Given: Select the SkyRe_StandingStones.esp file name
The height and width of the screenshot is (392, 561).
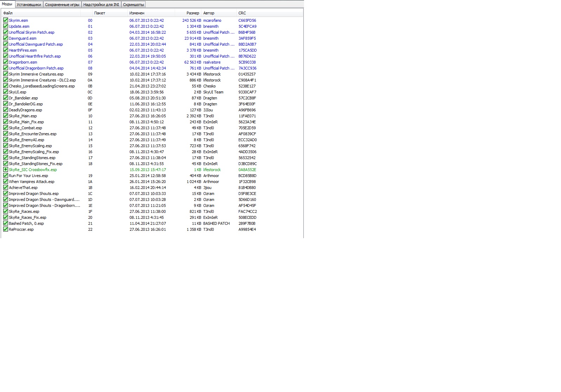Looking at the screenshot, I should (32, 158).
